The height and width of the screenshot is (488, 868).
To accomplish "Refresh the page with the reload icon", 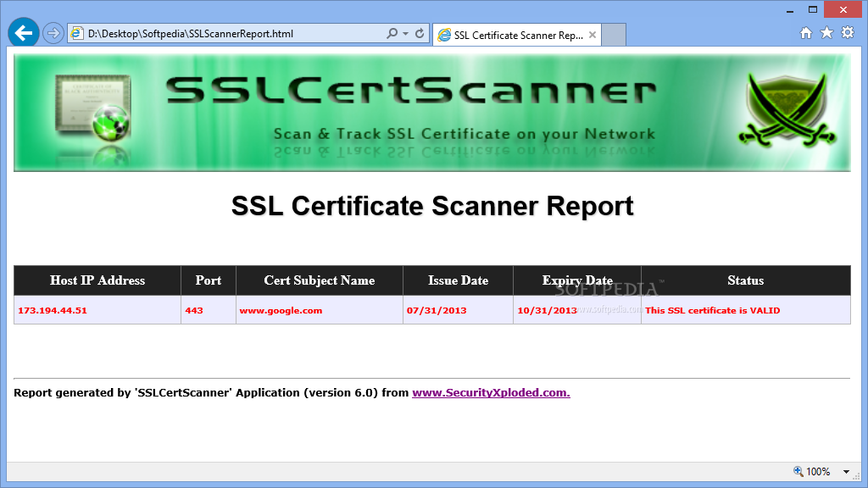I will coord(420,34).
